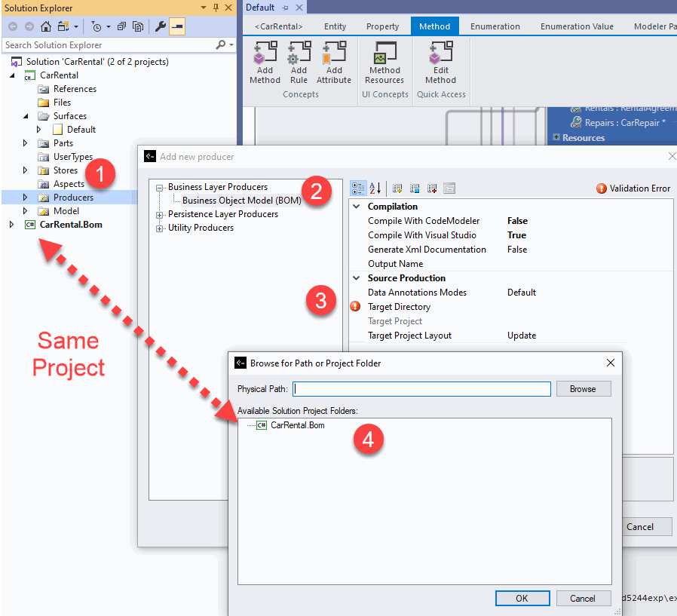Click the Properties wrench icon
Image resolution: width=677 pixels, height=616 pixels.
pos(160,26)
